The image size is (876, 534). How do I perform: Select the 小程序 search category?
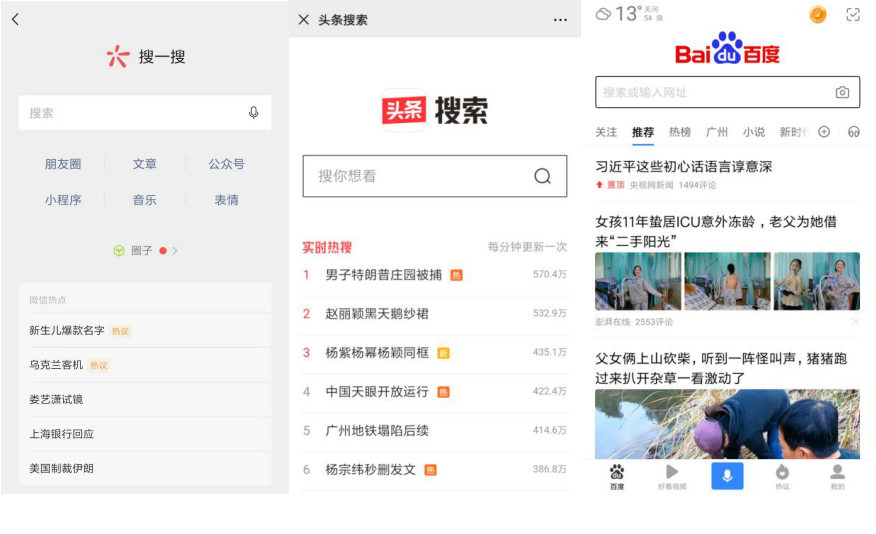pyautogui.click(x=63, y=200)
